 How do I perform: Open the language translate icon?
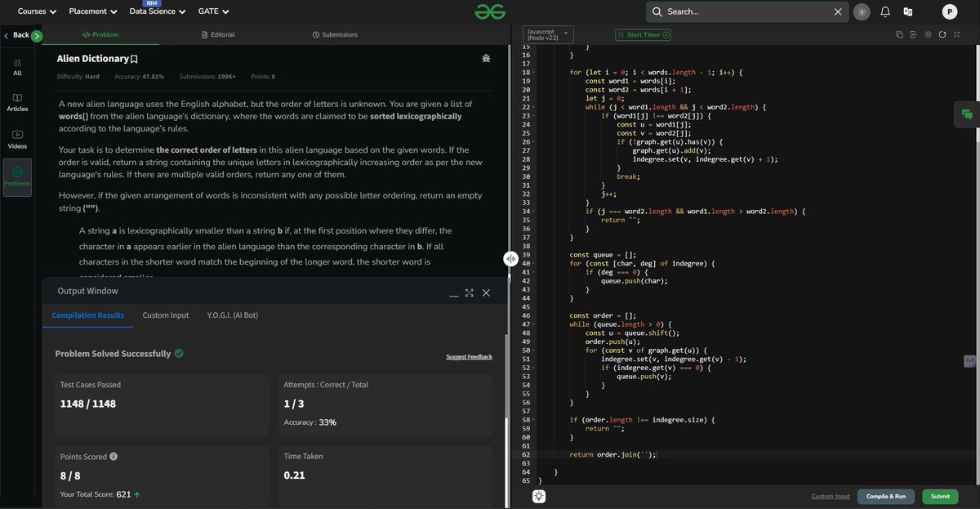[x=908, y=11]
